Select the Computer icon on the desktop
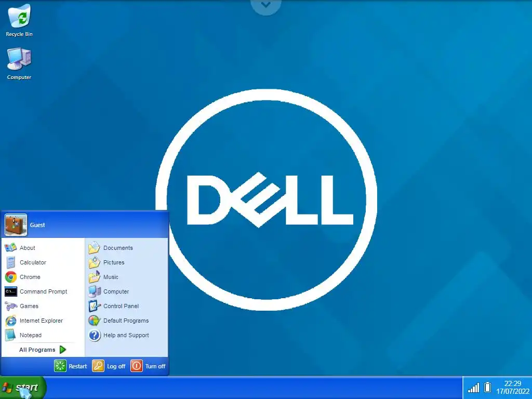The height and width of the screenshot is (399, 532). tap(19, 59)
